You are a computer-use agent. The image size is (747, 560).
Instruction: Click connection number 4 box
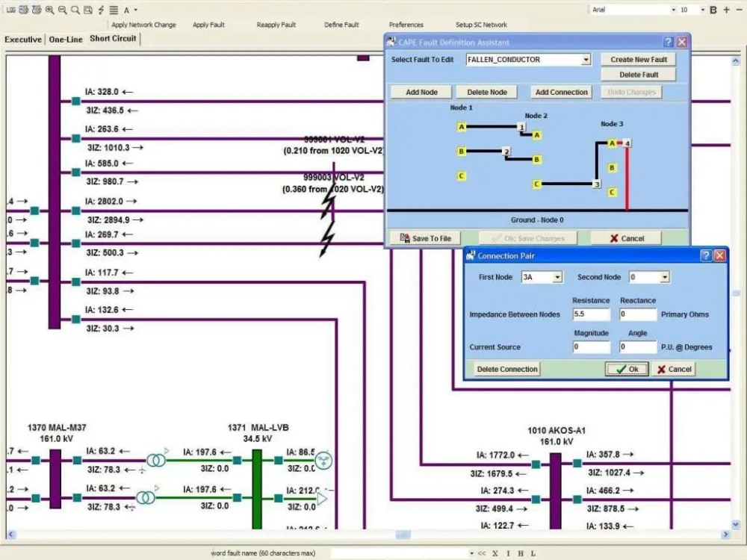click(x=627, y=143)
